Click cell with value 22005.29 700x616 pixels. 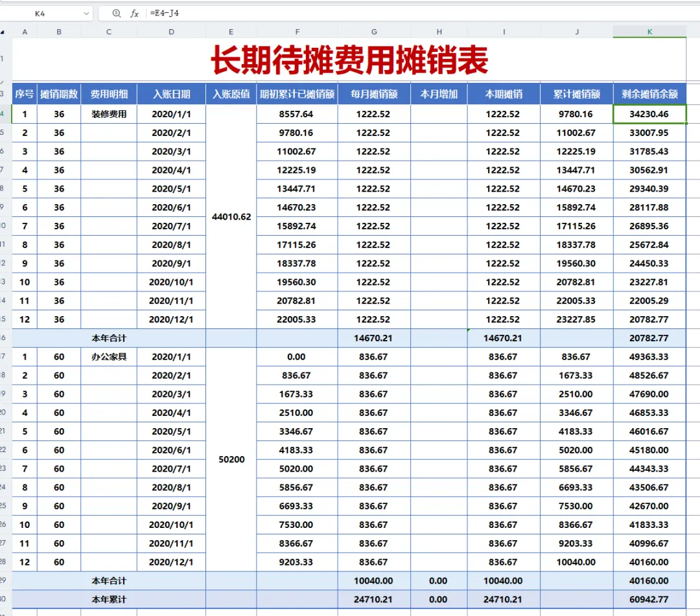[x=649, y=301]
